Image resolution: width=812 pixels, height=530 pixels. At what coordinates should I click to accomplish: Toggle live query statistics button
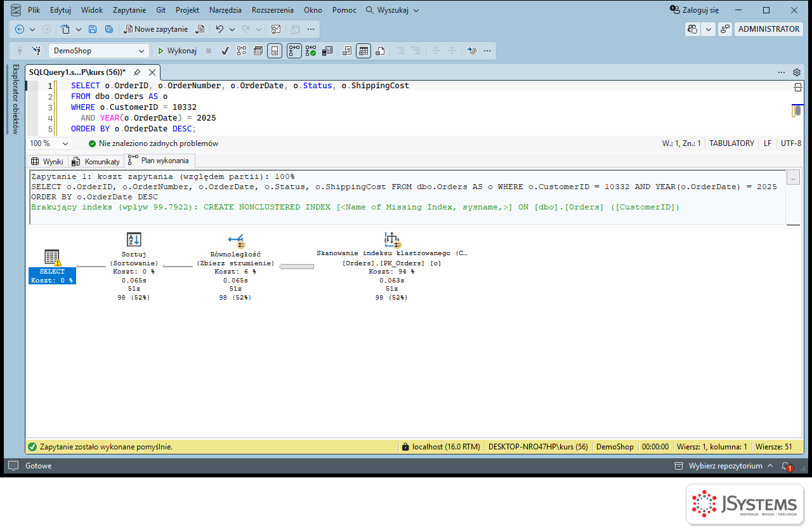coord(311,51)
